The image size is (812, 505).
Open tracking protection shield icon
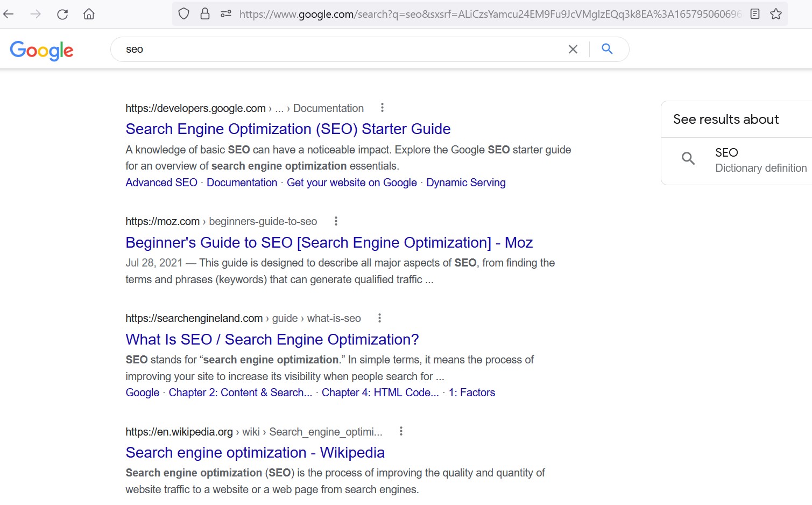pos(184,14)
